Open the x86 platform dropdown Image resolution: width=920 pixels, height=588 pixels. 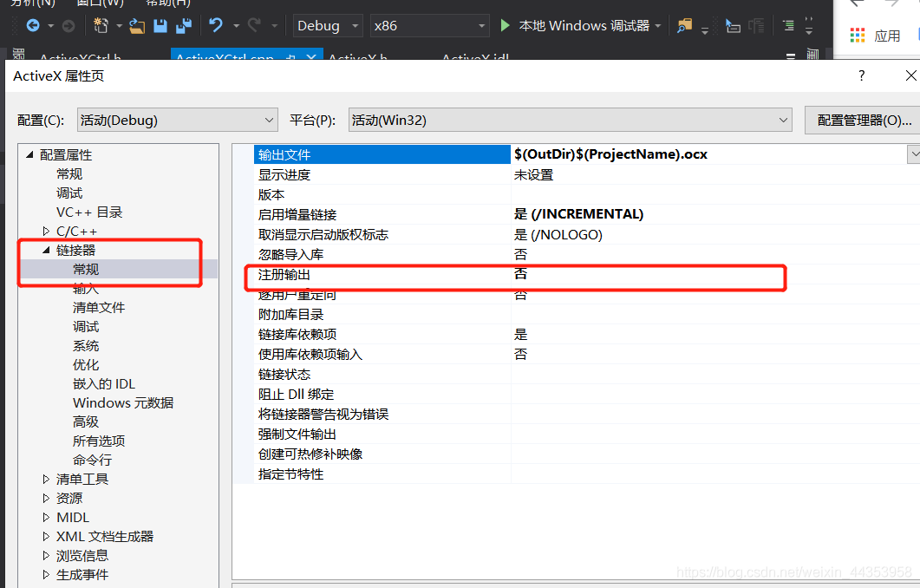tap(429, 26)
